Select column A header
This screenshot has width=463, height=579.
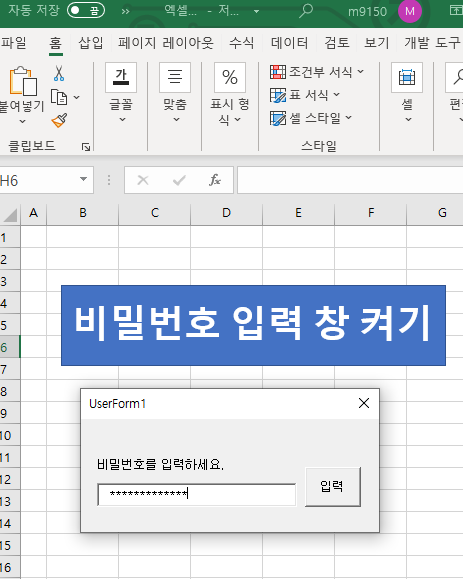[x=34, y=213]
